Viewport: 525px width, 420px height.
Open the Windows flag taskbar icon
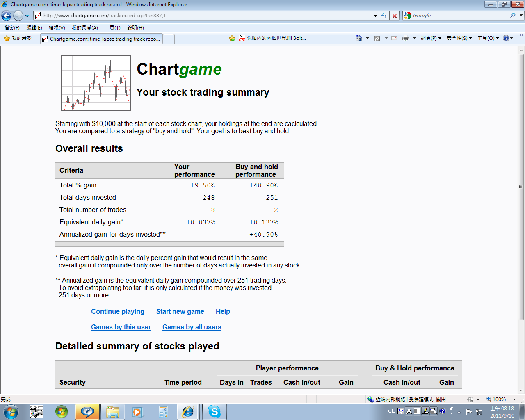[62, 412]
